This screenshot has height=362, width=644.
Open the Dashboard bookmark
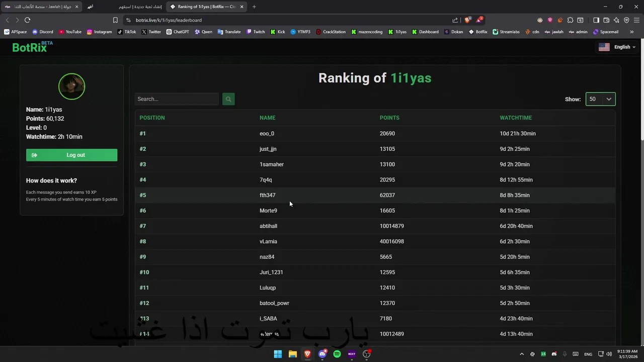tap(425, 32)
